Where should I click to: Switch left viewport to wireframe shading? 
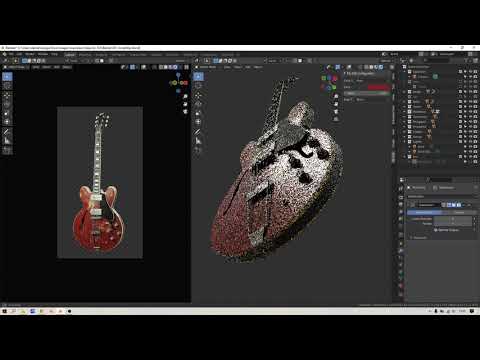click(x=161, y=67)
